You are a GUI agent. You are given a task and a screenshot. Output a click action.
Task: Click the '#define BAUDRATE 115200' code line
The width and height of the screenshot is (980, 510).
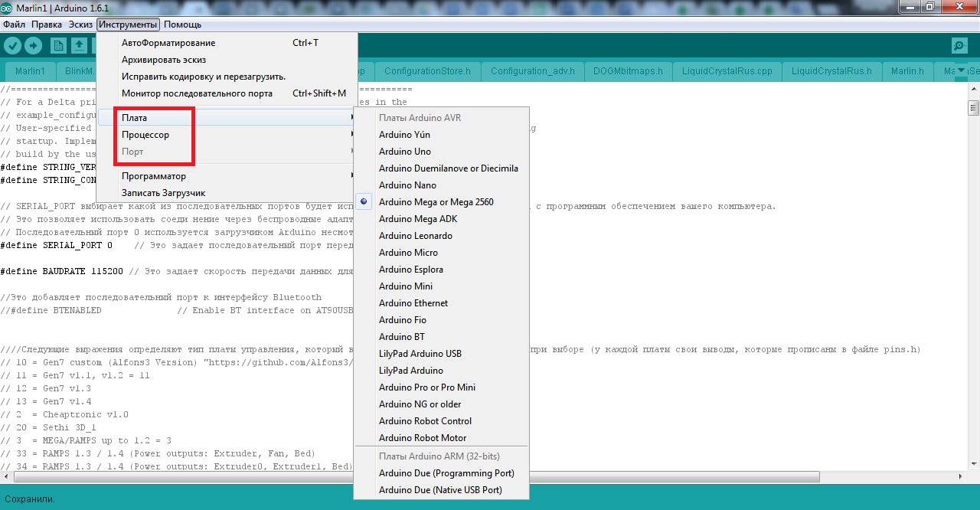176,271
